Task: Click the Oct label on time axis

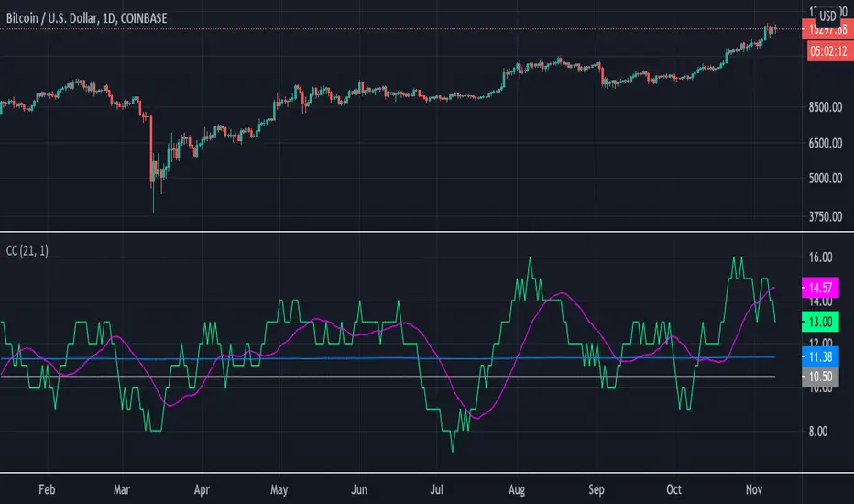Action: [x=673, y=489]
